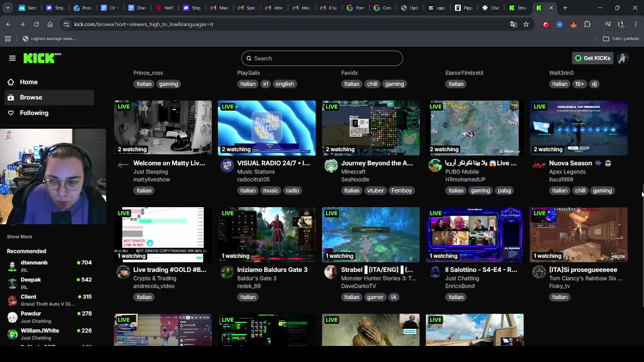Viewport: 644px width, 362px height.
Task: Open Journey Beyond the A... Minecraft thumbnail
Action: pyautogui.click(x=371, y=128)
